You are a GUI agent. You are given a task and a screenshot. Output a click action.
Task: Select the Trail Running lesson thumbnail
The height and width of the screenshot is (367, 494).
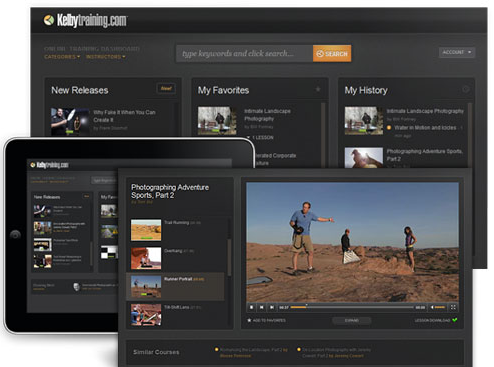[x=146, y=230]
